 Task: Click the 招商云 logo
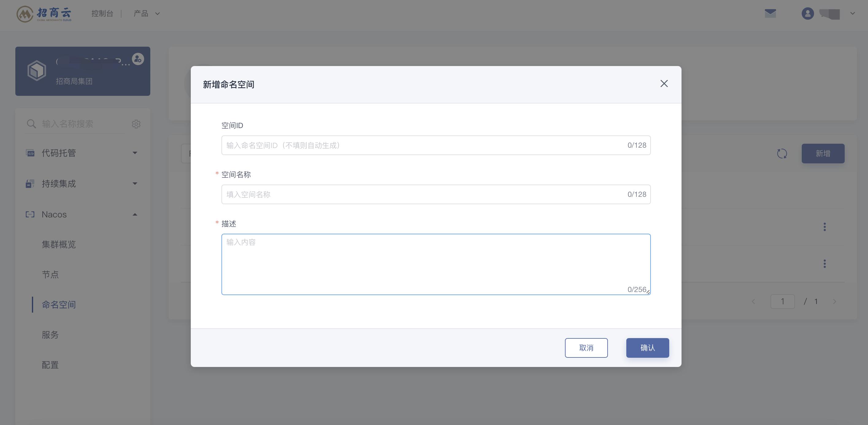(44, 14)
